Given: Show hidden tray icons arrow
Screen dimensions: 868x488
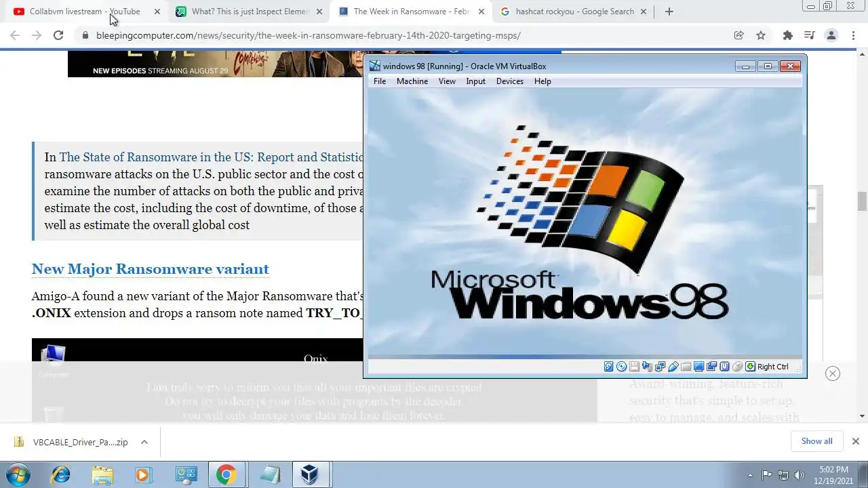Looking at the screenshot, I should 750,475.
